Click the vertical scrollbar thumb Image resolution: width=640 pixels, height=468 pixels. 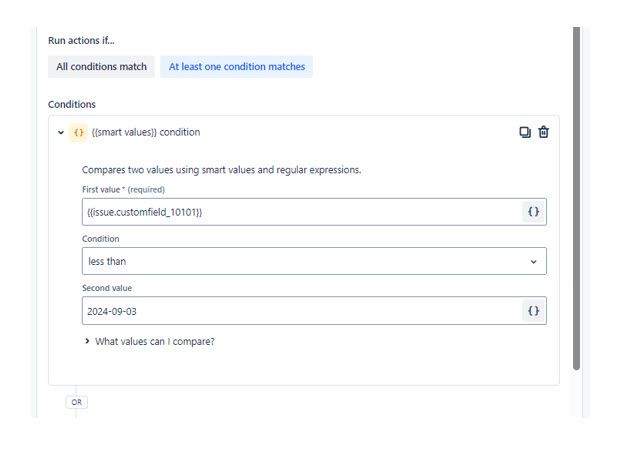pyautogui.click(x=576, y=198)
